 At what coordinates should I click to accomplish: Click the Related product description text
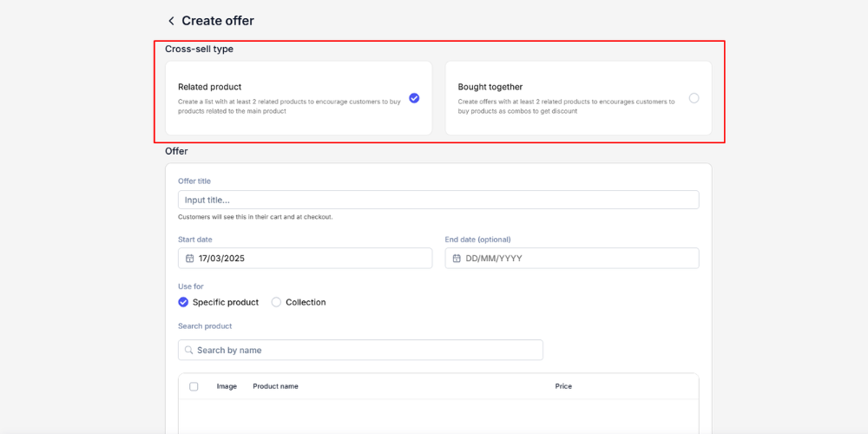tap(290, 106)
